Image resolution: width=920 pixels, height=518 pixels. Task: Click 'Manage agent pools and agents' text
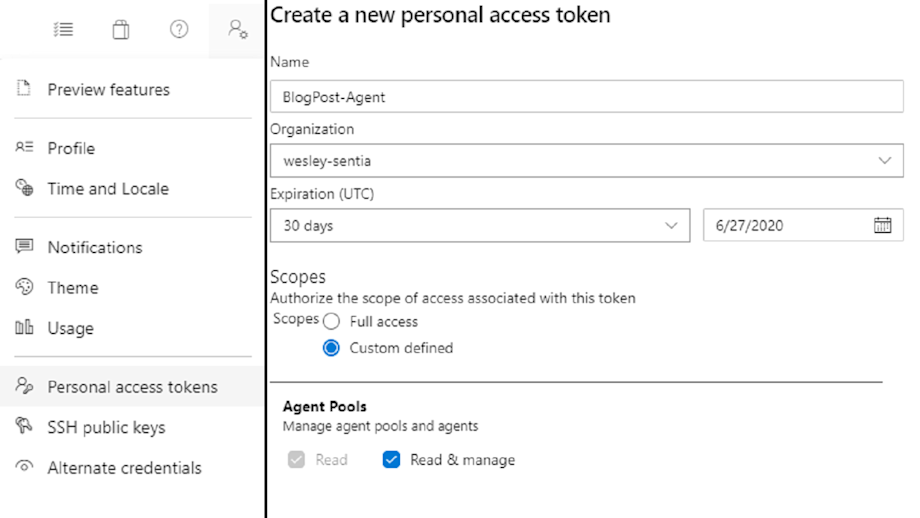point(380,426)
